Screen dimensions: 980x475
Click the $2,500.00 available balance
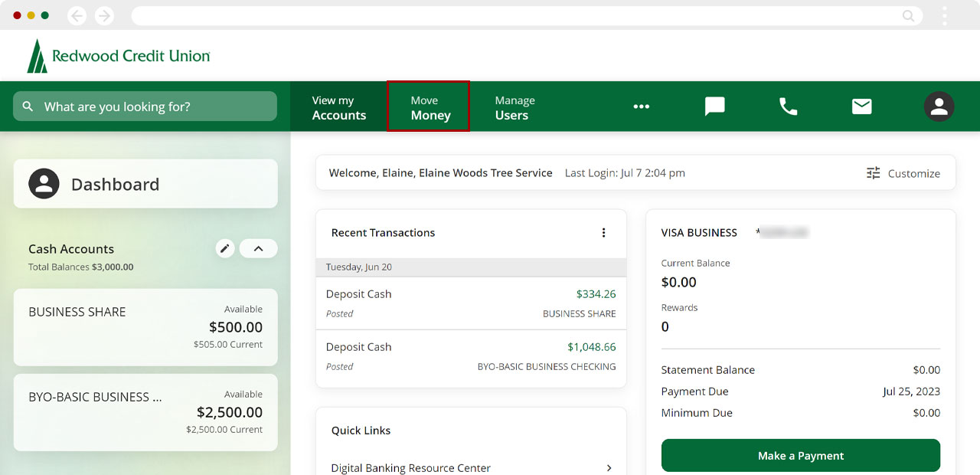(x=230, y=412)
